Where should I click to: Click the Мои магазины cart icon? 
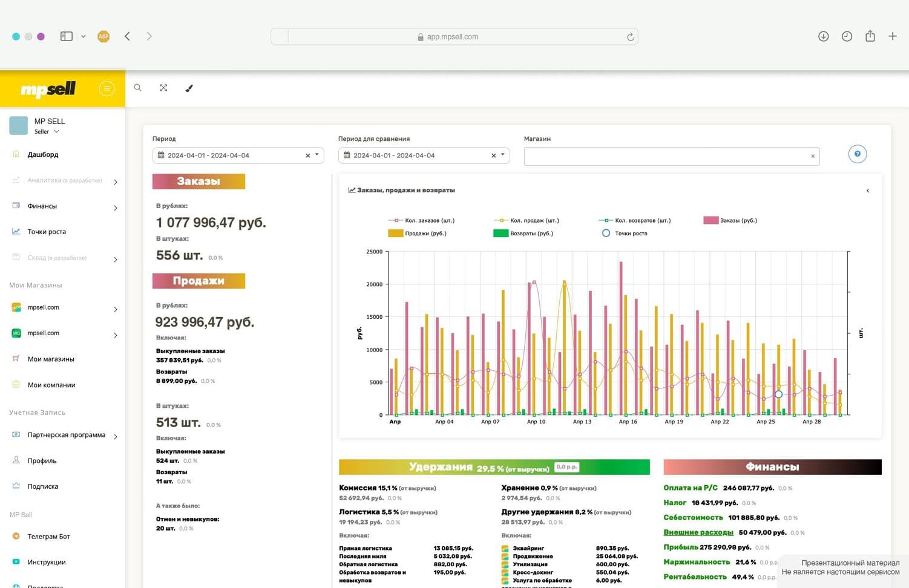(x=16, y=359)
